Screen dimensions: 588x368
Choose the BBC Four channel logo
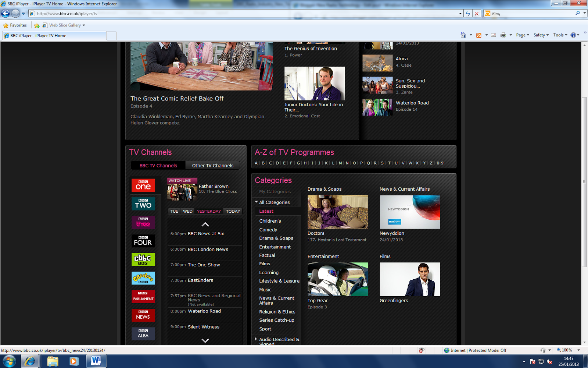143,241
